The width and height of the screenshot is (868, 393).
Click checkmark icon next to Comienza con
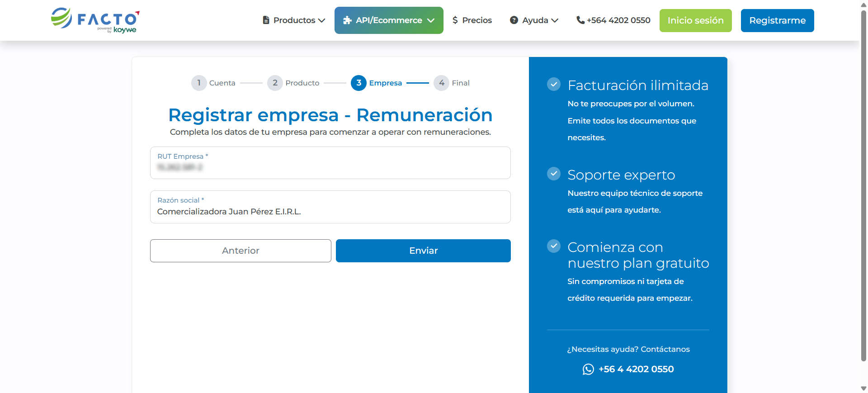tap(554, 246)
